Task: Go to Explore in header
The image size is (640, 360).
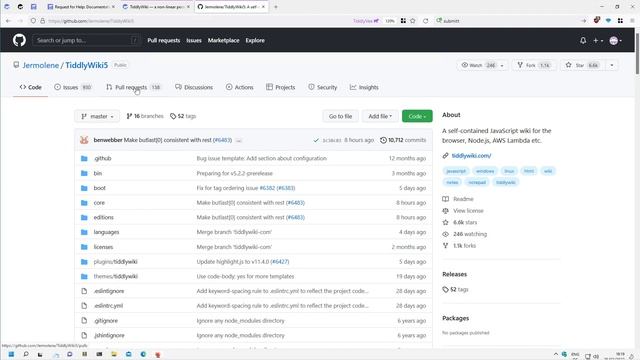Action: (x=255, y=40)
